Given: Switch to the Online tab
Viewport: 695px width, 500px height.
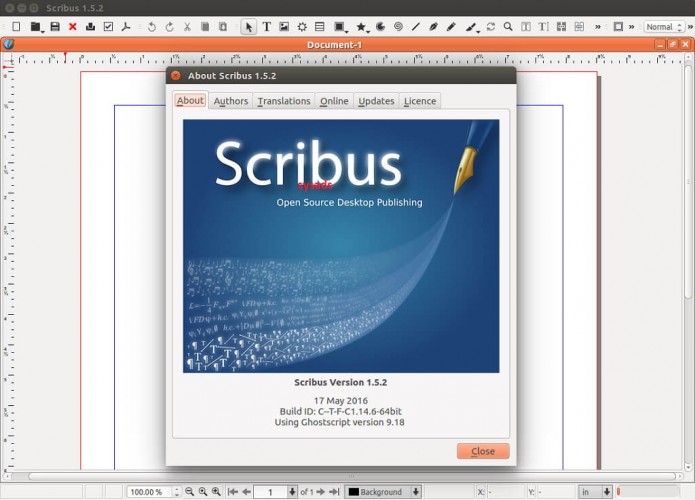Looking at the screenshot, I should [x=334, y=101].
